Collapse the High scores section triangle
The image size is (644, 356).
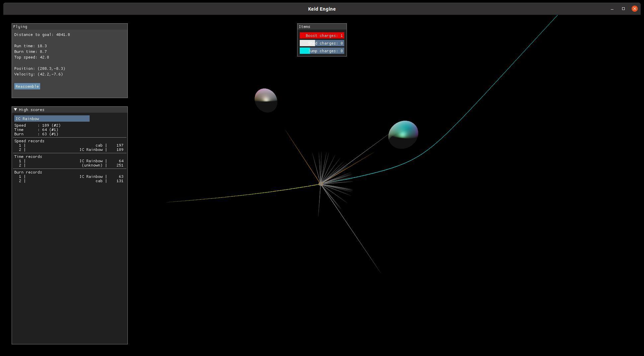16,110
